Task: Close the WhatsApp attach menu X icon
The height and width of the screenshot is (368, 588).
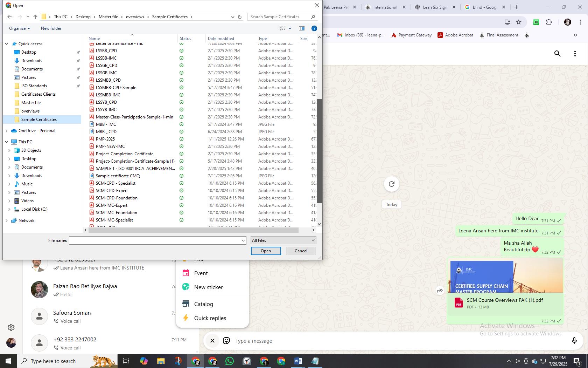Action: tap(212, 341)
